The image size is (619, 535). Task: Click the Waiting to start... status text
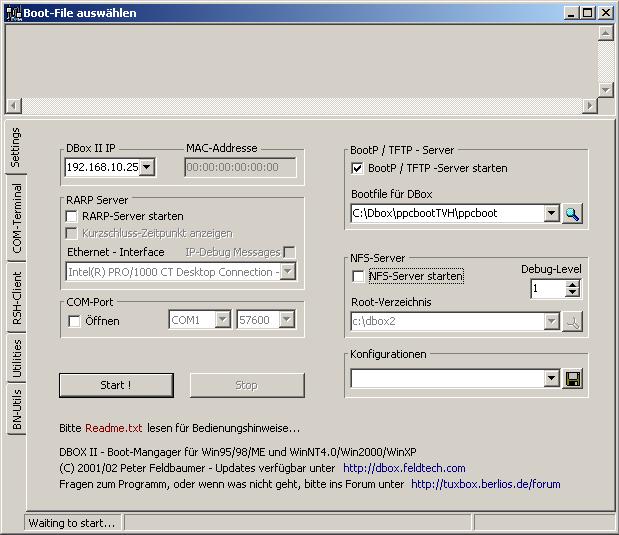click(x=72, y=523)
